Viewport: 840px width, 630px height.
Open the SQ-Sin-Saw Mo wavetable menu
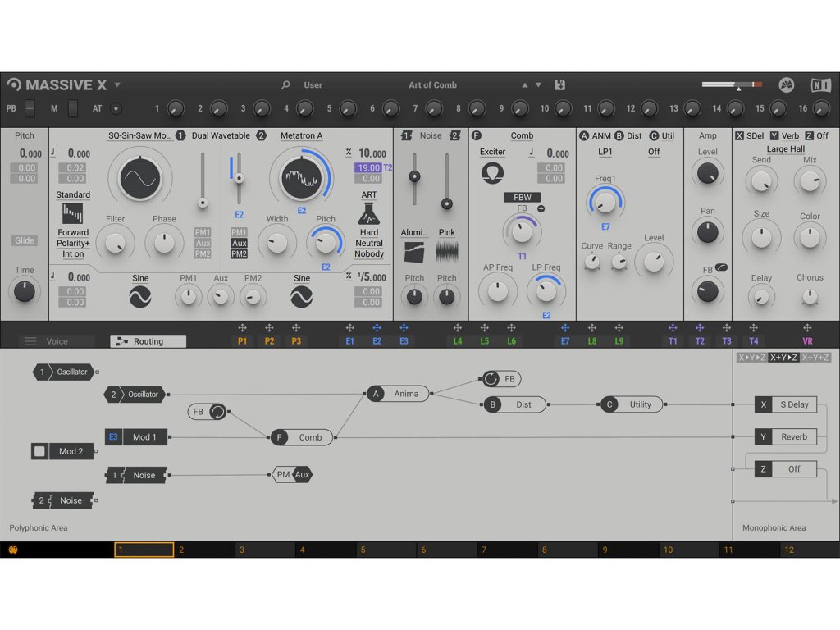tap(139, 135)
